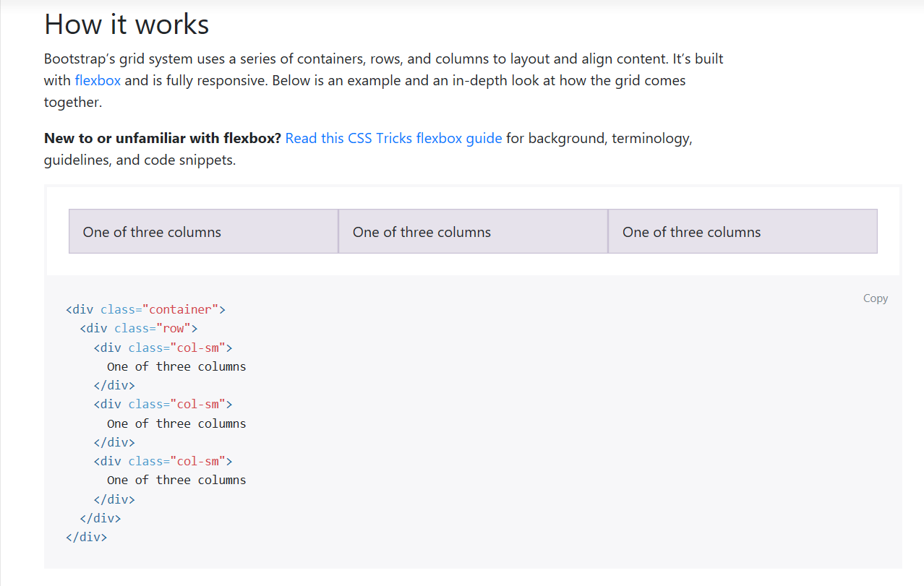924x586 pixels.
Task: Click the opening container div tag
Action: click(x=145, y=309)
